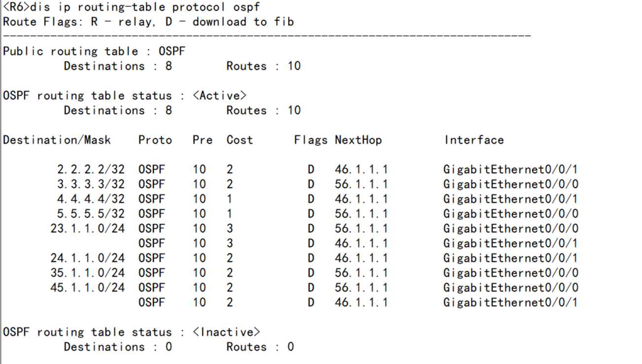
Task: Click OSPF proto in the 35.1.1.0/24 row
Action: click(x=152, y=273)
